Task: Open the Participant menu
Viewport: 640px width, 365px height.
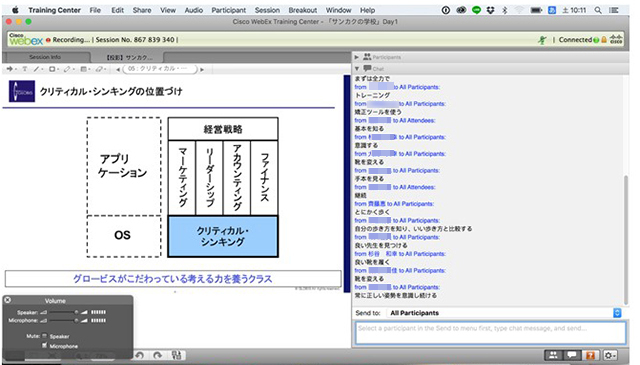Action: coord(229,10)
